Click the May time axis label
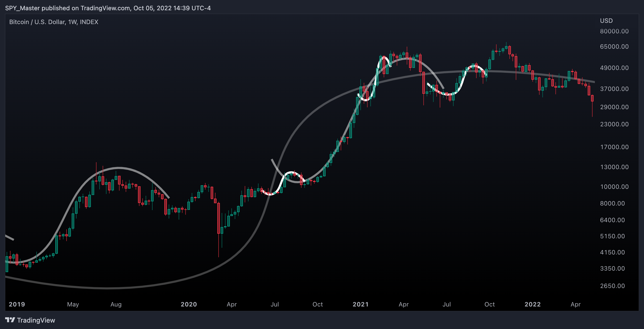The height and width of the screenshot is (329, 644). pyautogui.click(x=73, y=305)
